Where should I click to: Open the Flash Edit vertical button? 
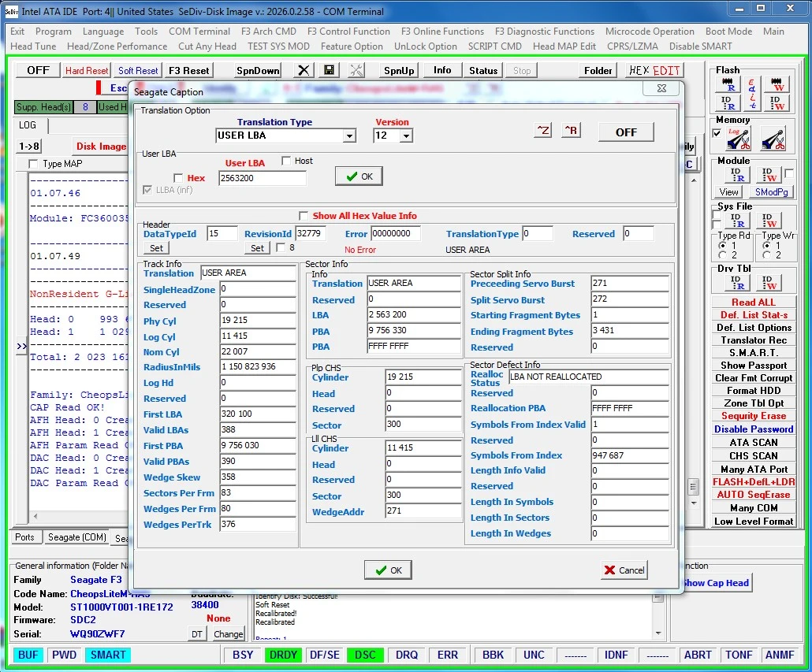(x=752, y=94)
